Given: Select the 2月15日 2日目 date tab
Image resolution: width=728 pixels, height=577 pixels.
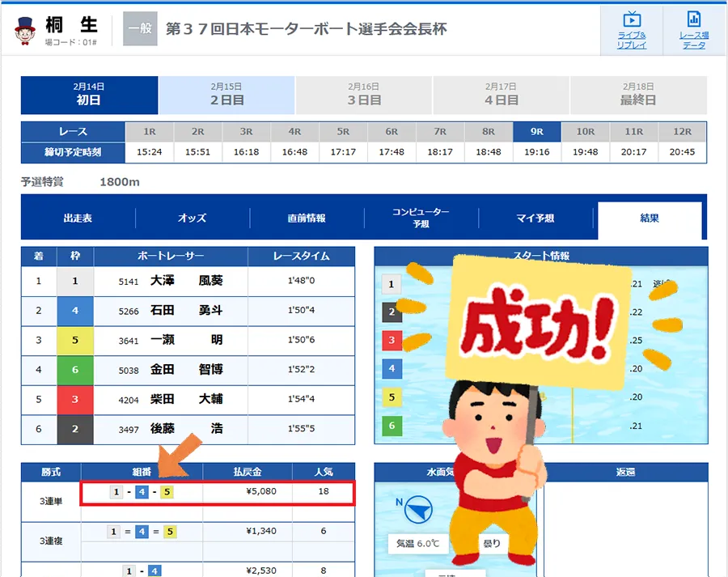Looking at the screenshot, I should [226, 95].
